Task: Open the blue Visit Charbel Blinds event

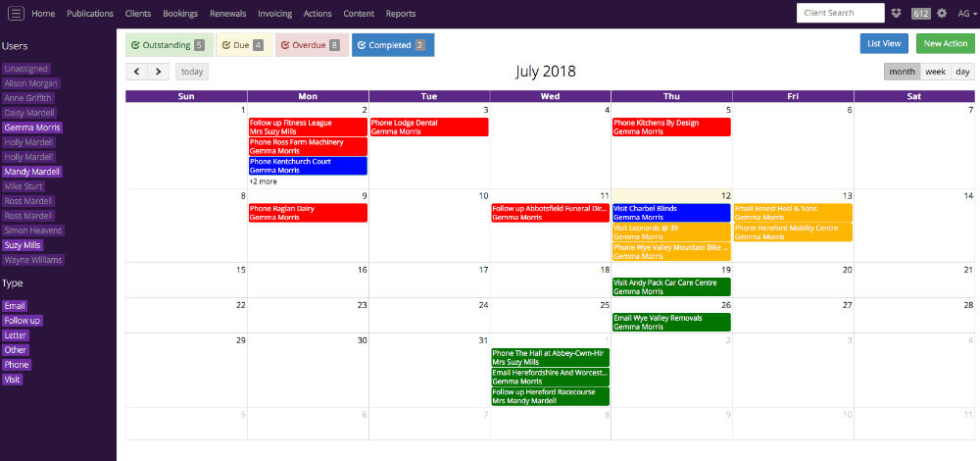Action: (670, 213)
